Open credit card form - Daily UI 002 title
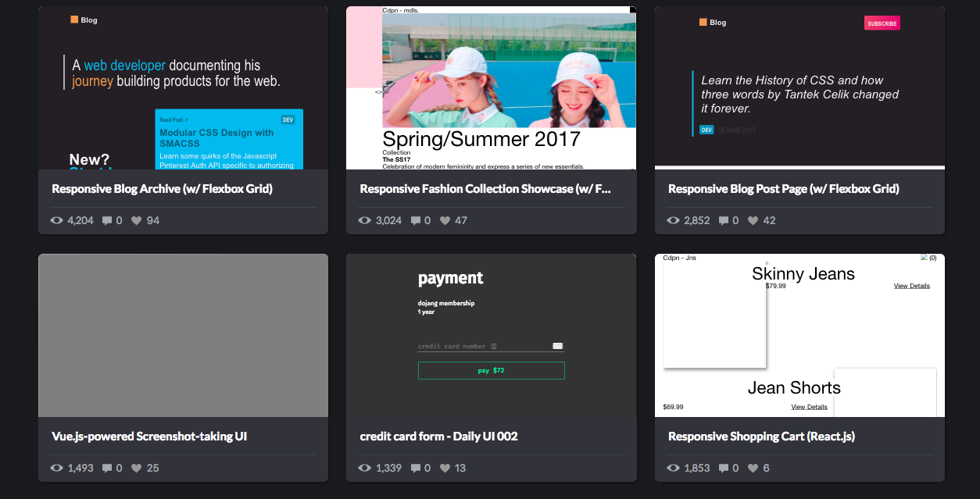 (438, 437)
